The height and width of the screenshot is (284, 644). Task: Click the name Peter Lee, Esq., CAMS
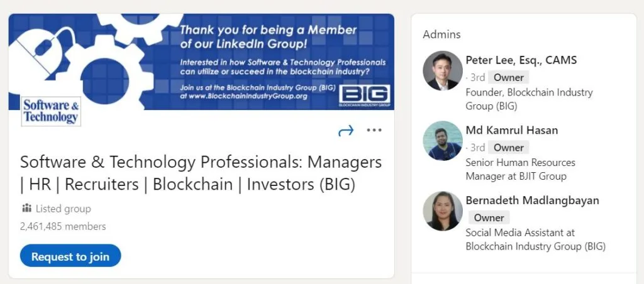[x=521, y=60]
